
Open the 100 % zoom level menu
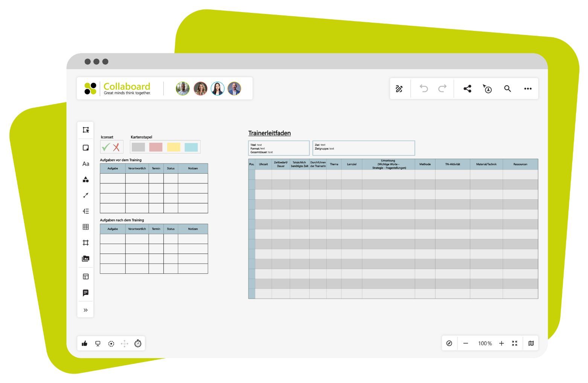[485, 343]
